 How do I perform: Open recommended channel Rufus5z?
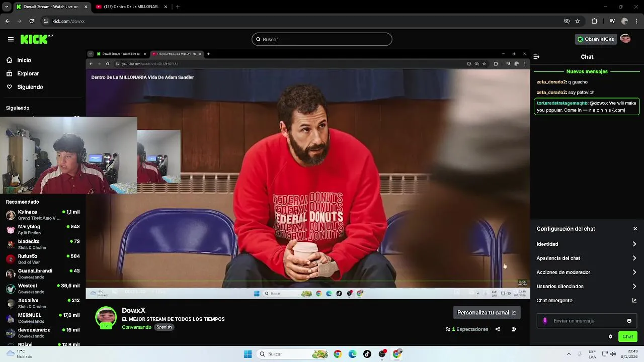[x=43, y=259]
